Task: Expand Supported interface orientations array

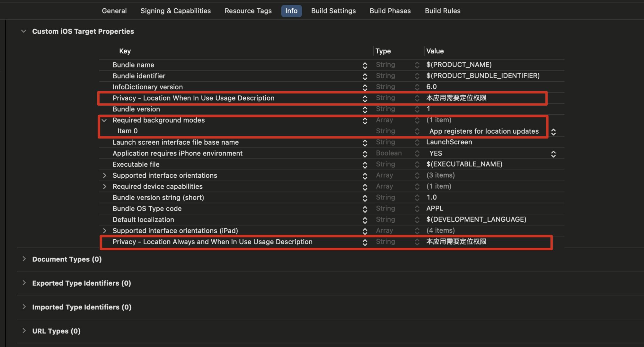Action: (x=104, y=175)
